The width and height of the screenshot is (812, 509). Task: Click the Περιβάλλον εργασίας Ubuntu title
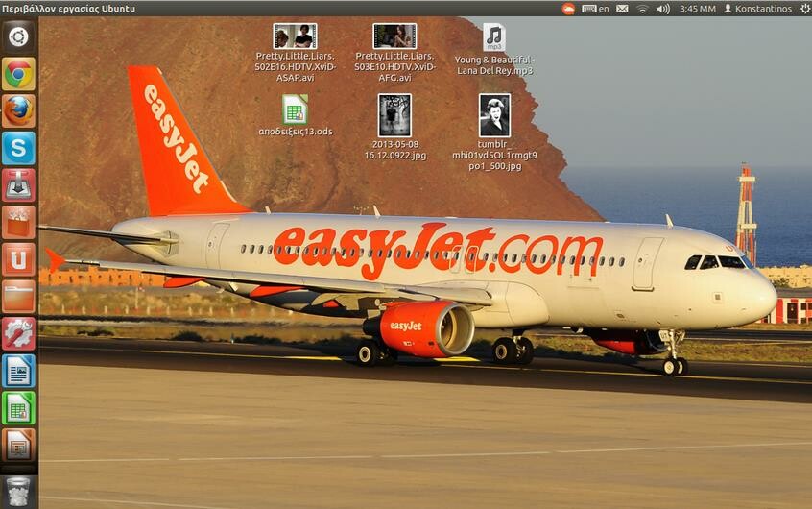[x=69, y=9]
